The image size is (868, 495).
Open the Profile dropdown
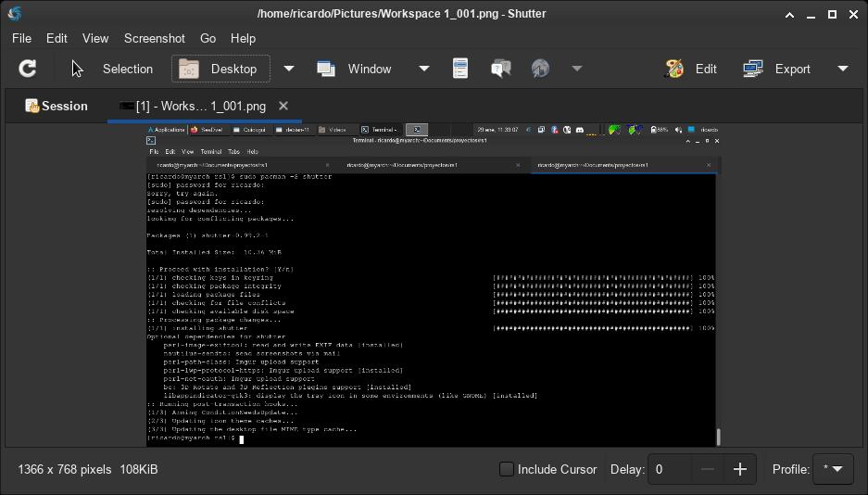pyautogui.click(x=833, y=469)
